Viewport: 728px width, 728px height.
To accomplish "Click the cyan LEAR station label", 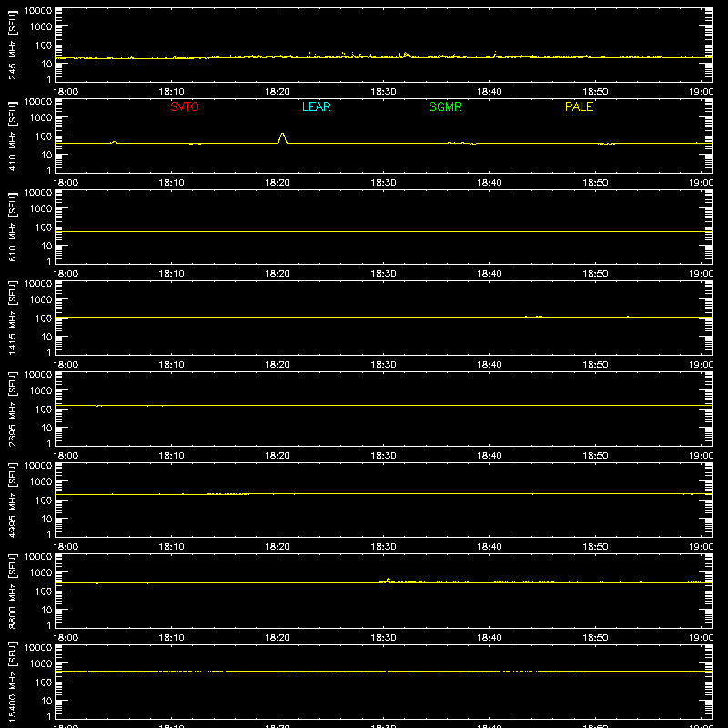I will click(x=316, y=106).
